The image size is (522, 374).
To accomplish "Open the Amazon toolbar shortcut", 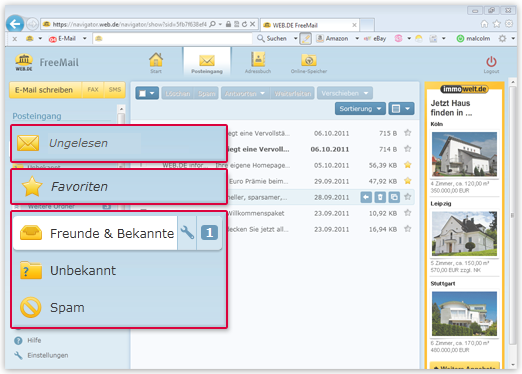I will point(332,39).
